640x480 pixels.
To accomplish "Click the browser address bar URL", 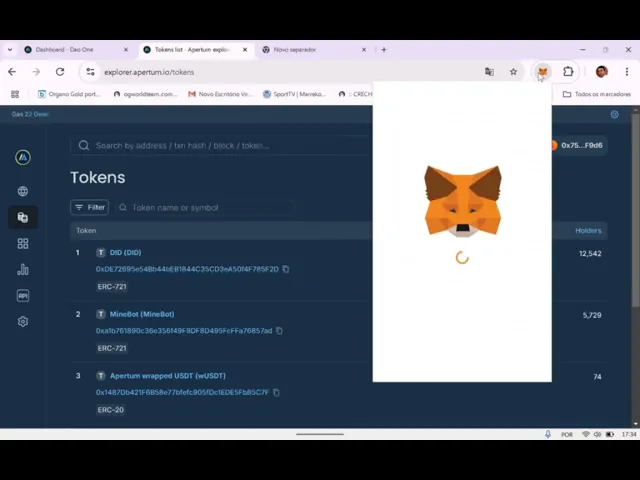I will (149, 72).
